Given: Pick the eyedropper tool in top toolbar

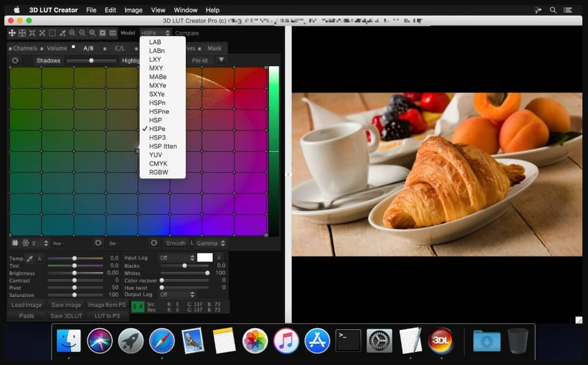Looking at the screenshot, I should coord(62,33).
